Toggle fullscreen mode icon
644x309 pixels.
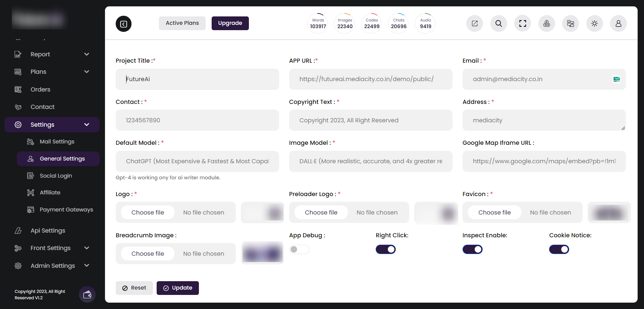pyautogui.click(x=522, y=23)
